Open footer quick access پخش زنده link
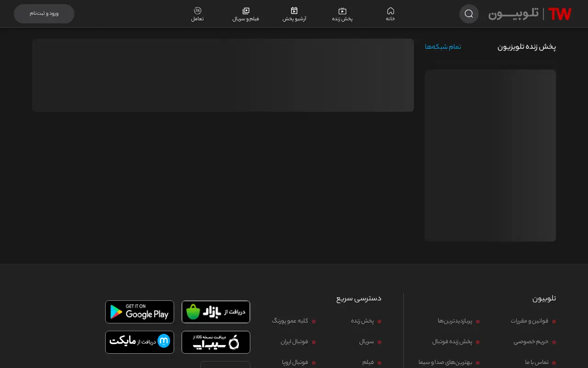 tap(362, 321)
